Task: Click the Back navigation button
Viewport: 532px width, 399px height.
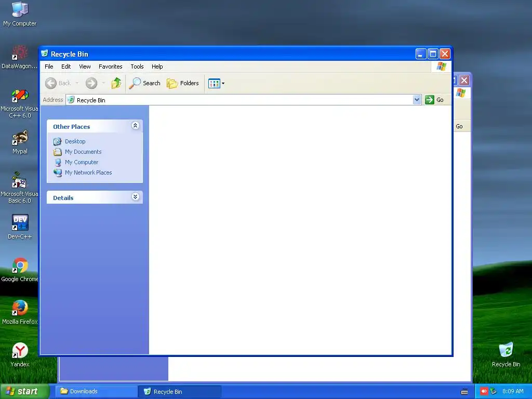Action: [x=58, y=83]
